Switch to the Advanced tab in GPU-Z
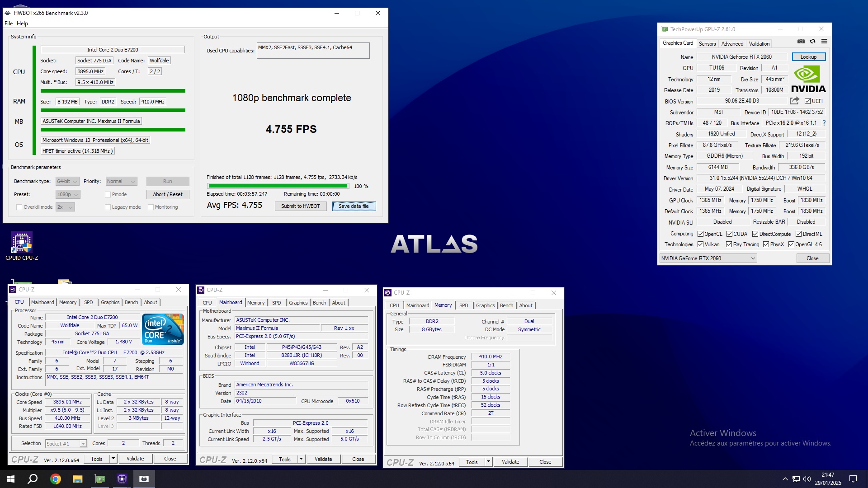 coord(732,44)
